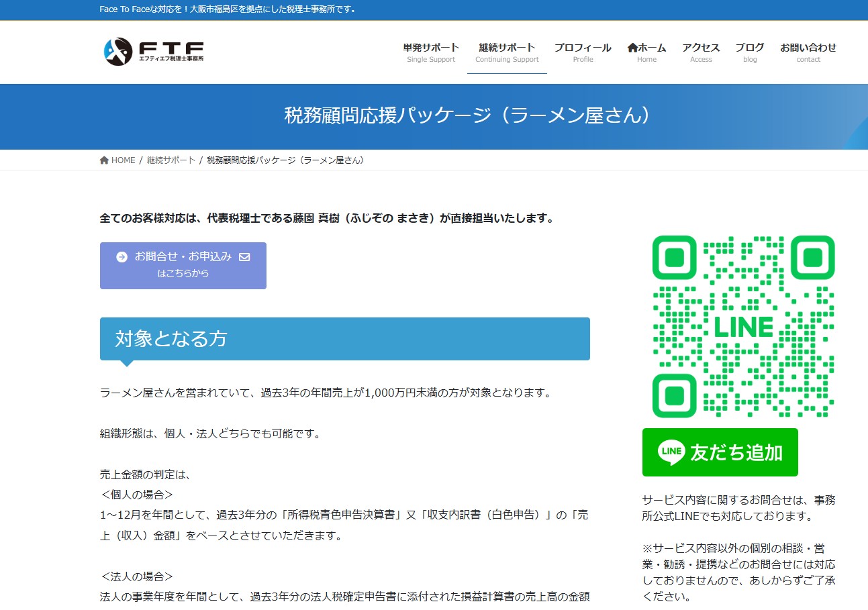Click the house icon beside ホーム in navigation
Viewport: 868px width, 610px height.
[x=632, y=48]
